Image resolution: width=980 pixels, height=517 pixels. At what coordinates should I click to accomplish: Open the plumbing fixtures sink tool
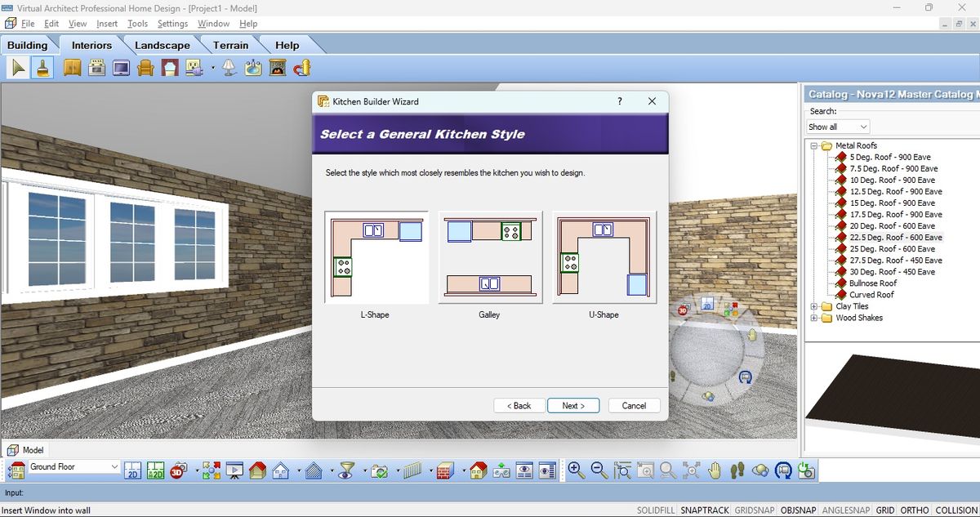pos(254,67)
